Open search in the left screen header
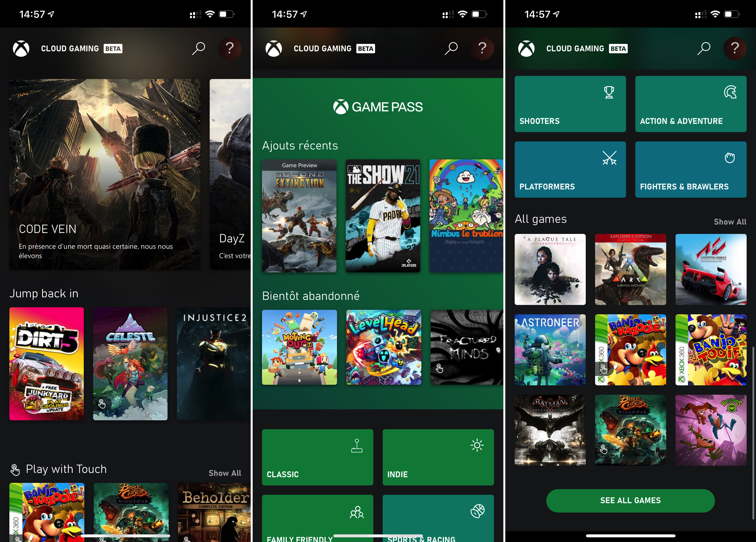Viewport: 756px width, 542px height. 198,49
